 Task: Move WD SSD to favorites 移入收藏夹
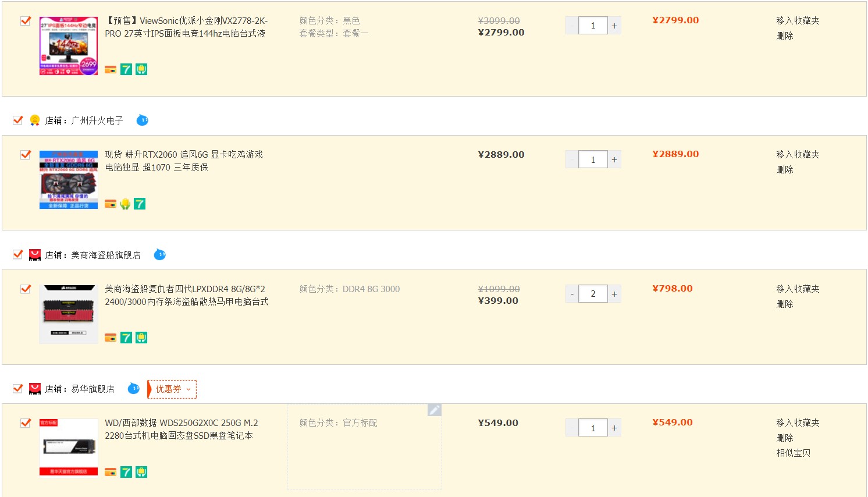tap(798, 423)
